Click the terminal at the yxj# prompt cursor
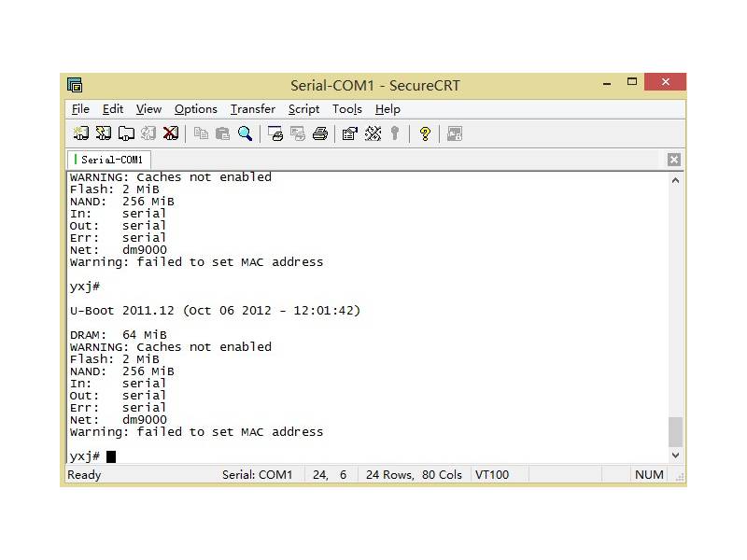This screenshot has height=560, width=747. 111,456
